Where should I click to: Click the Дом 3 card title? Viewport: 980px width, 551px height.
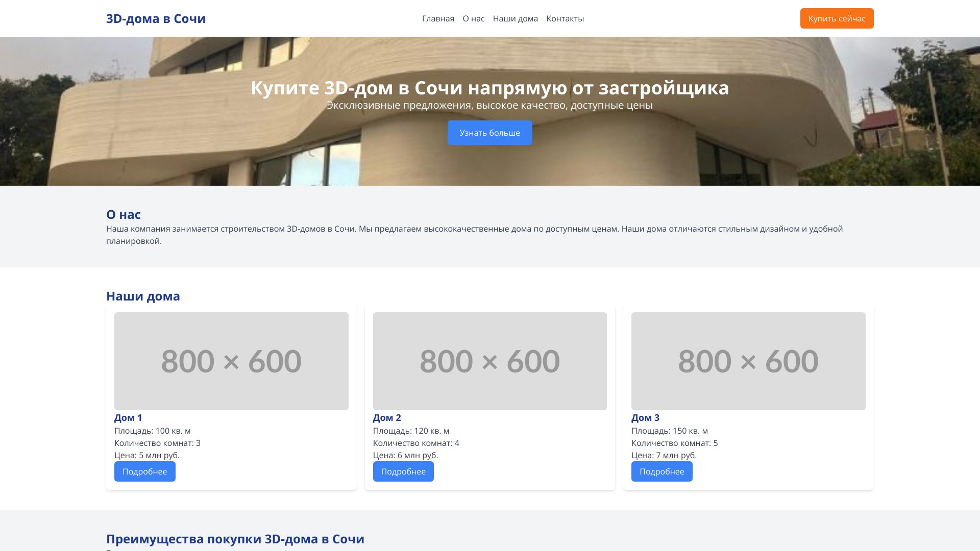point(645,418)
